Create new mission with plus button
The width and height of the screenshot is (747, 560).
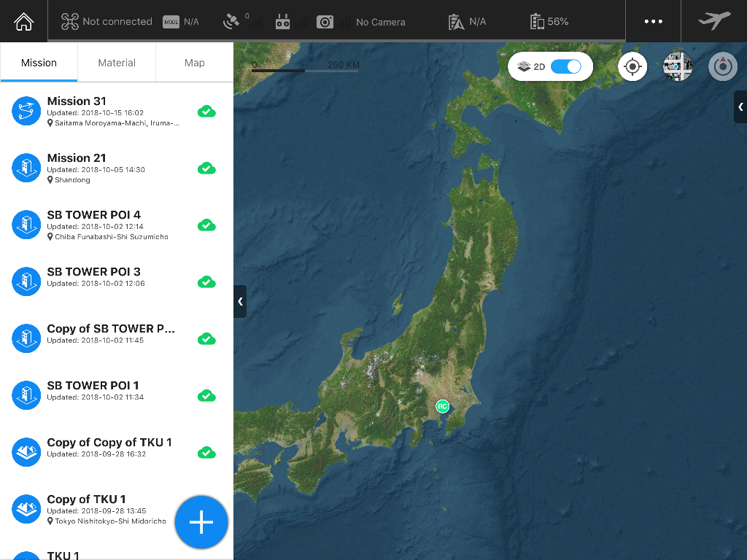pos(201,523)
